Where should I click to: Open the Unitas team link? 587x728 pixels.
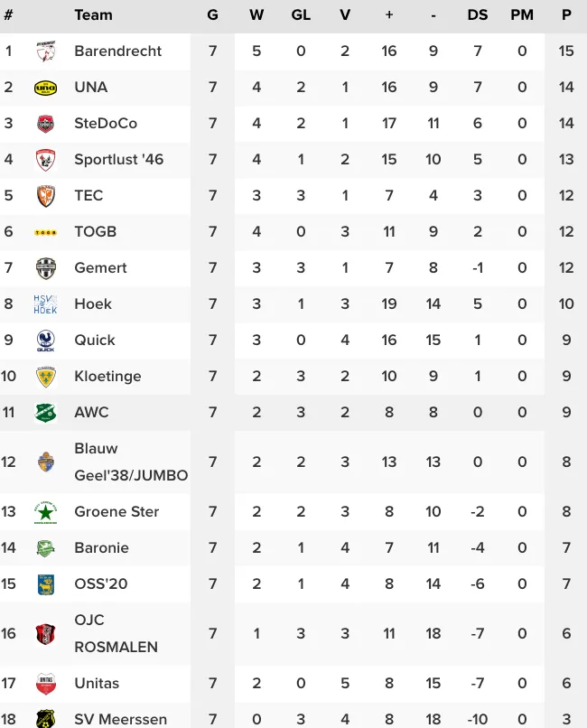click(x=97, y=684)
